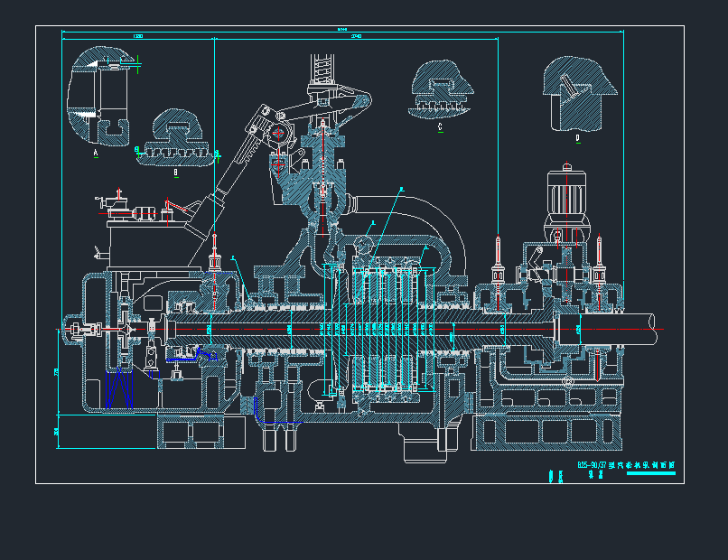Click the blue piping at lower left
728x560 pixels.
(x=119, y=388)
